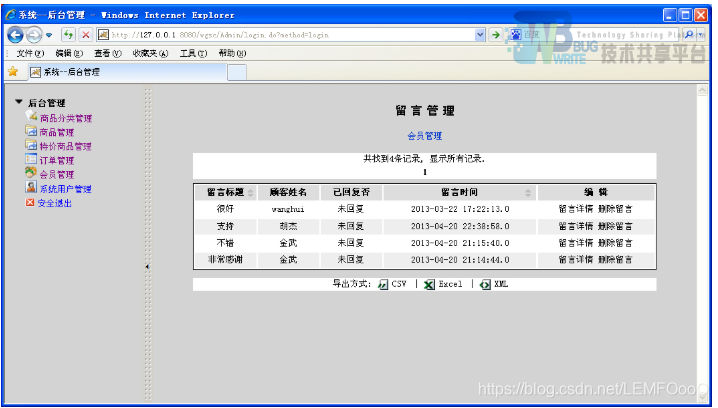
Task: Click the 商品管理 folder icon
Action: coord(31,131)
